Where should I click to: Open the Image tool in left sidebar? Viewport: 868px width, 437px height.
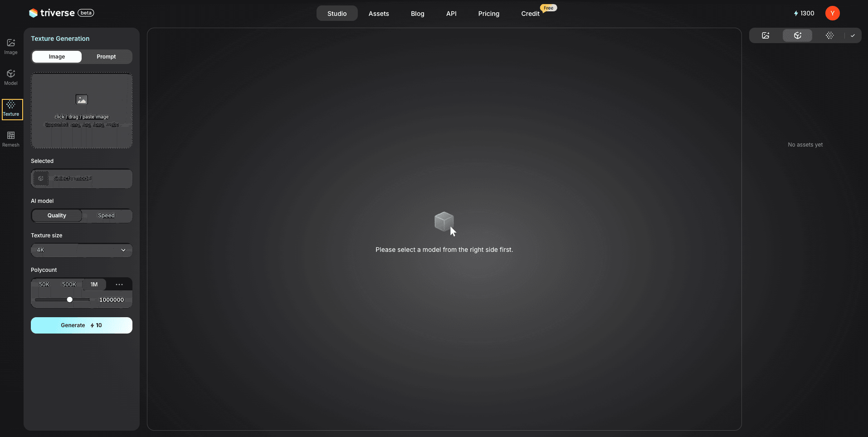(11, 47)
